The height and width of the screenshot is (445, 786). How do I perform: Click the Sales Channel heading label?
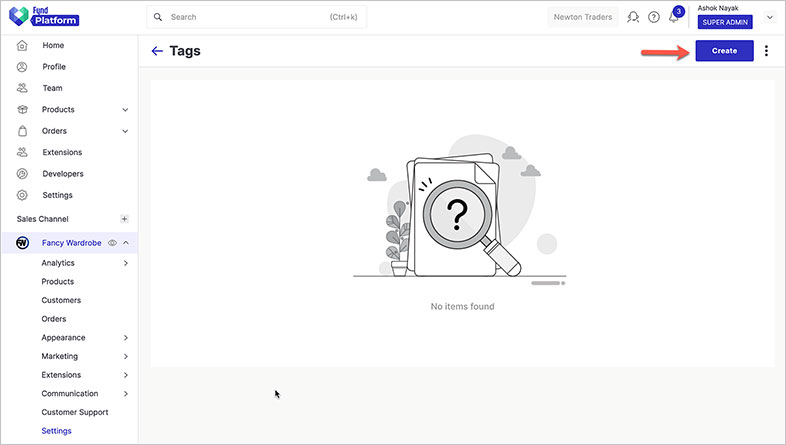[43, 219]
